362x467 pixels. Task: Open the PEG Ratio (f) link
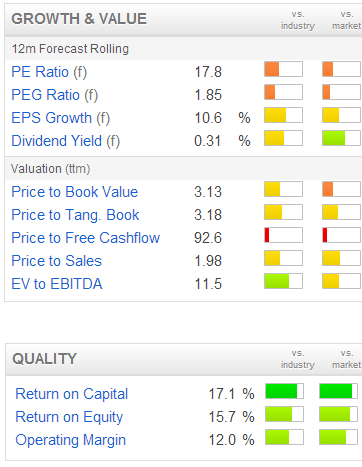pyautogui.click(x=55, y=95)
